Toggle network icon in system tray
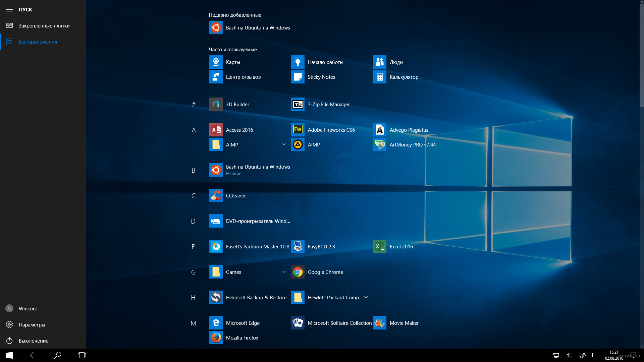Screen dimensions: 644x362 pos(553,356)
